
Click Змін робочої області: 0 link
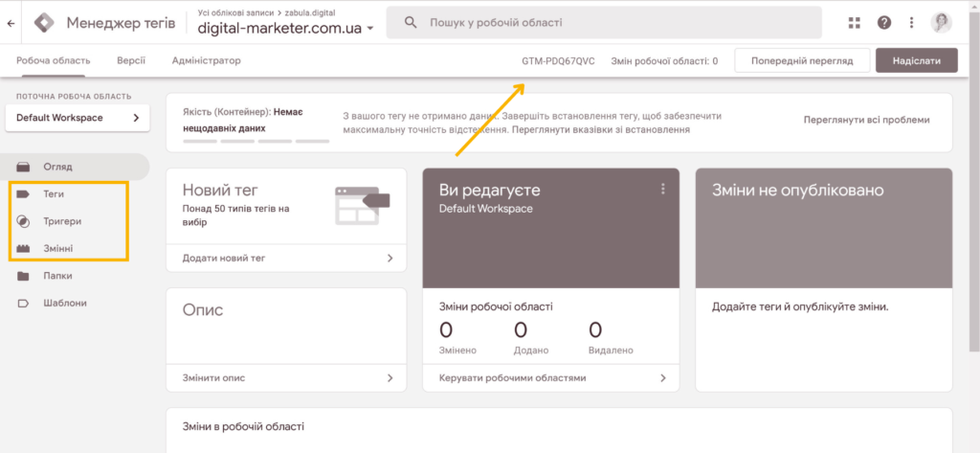(664, 61)
